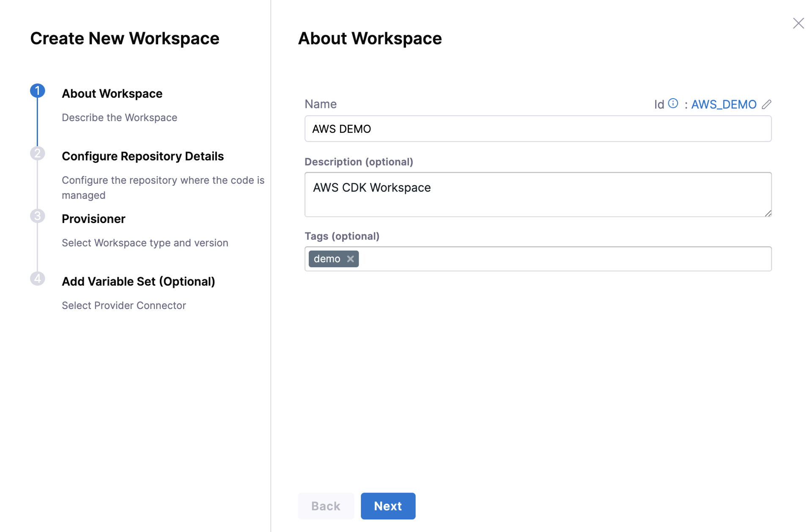Focus the Description text area
Viewport: 812px width, 532px height.
[x=538, y=194]
